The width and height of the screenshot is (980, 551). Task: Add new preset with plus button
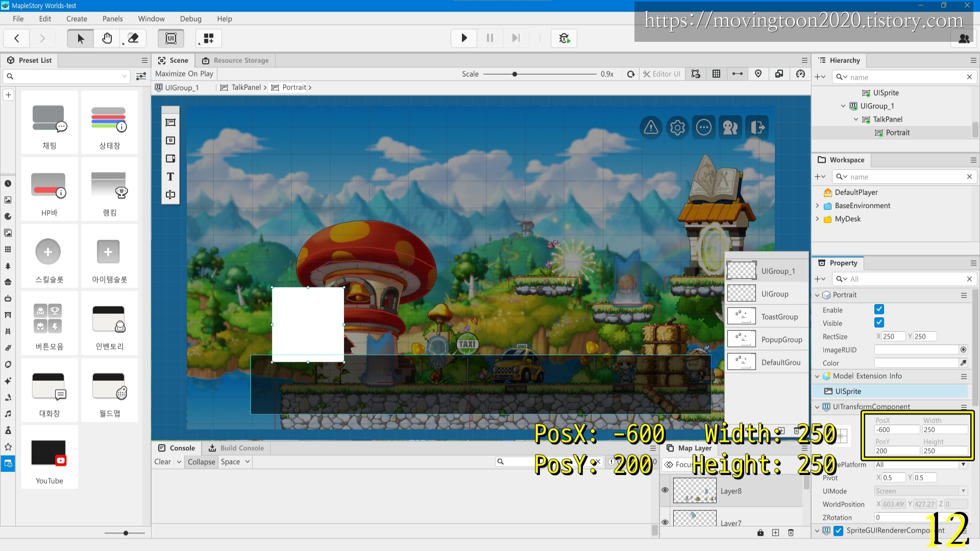point(8,95)
